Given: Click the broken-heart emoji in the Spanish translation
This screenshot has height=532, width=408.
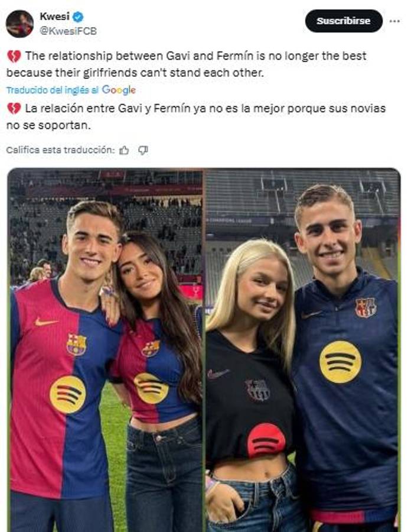Looking at the screenshot, I should click(13, 108).
